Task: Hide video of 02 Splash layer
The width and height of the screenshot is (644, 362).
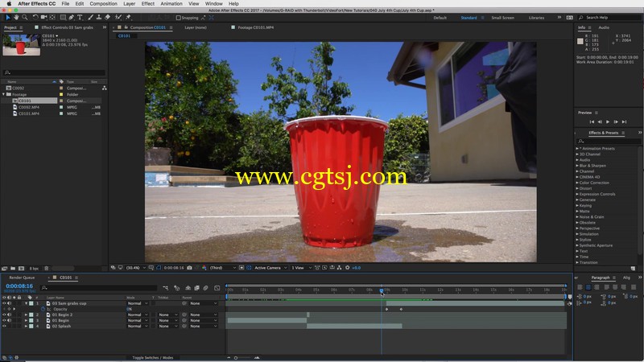Action: pos(4,327)
